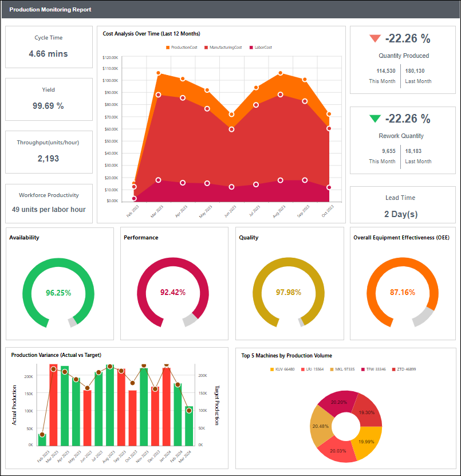Select the KUV 66480 legend entry
The width and height of the screenshot is (461, 476).
[x=282, y=369]
